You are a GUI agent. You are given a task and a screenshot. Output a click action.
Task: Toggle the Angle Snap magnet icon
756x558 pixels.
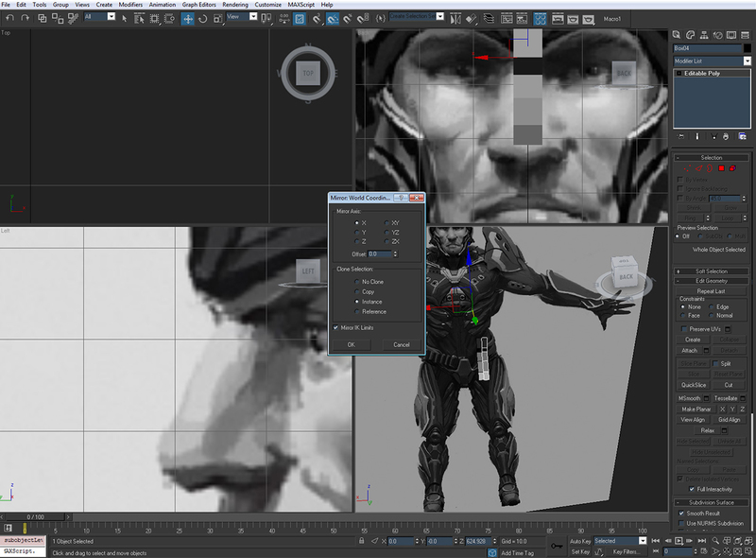click(333, 19)
